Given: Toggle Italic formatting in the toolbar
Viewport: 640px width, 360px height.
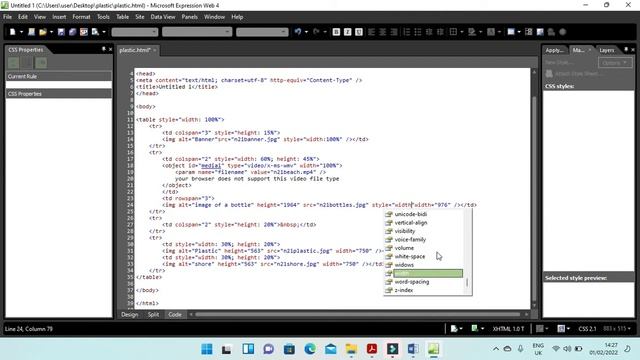Looking at the screenshot, I should click(347, 32).
